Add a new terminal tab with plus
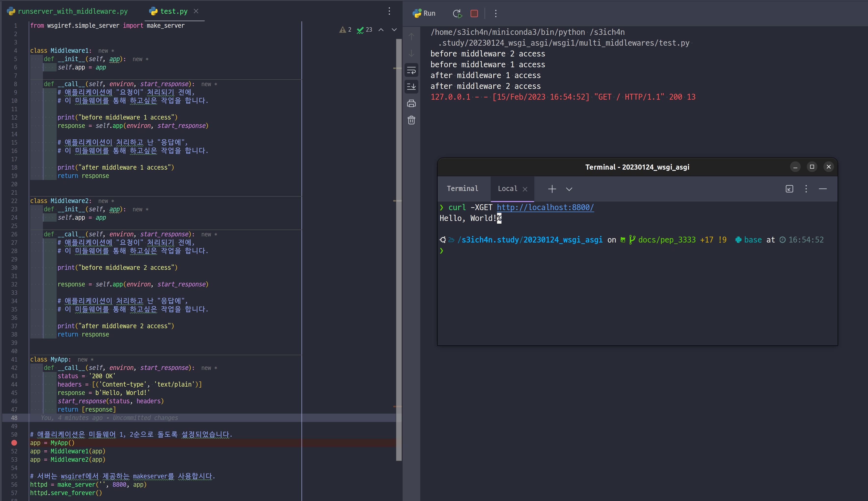 point(552,189)
